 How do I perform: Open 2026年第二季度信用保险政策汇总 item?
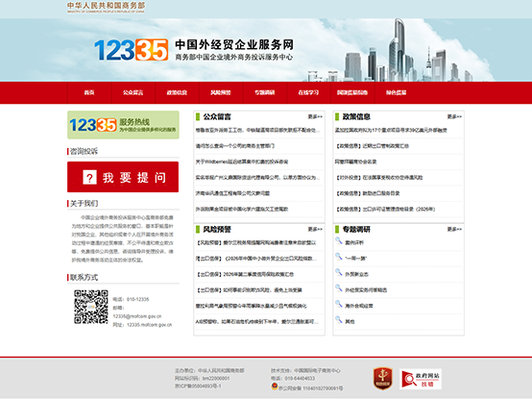pyautogui.click(x=245, y=274)
